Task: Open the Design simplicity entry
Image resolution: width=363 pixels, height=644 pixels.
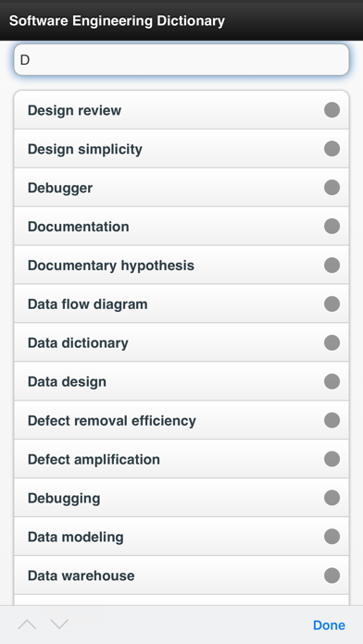Action: (181, 149)
